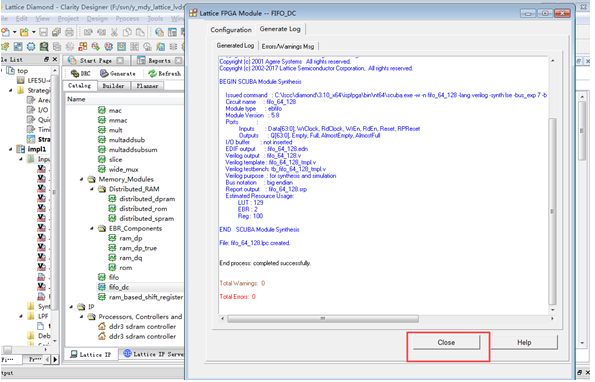This screenshot has width=595, height=382.
Task: Switch to the Planner tab
Action: point(147,86)
